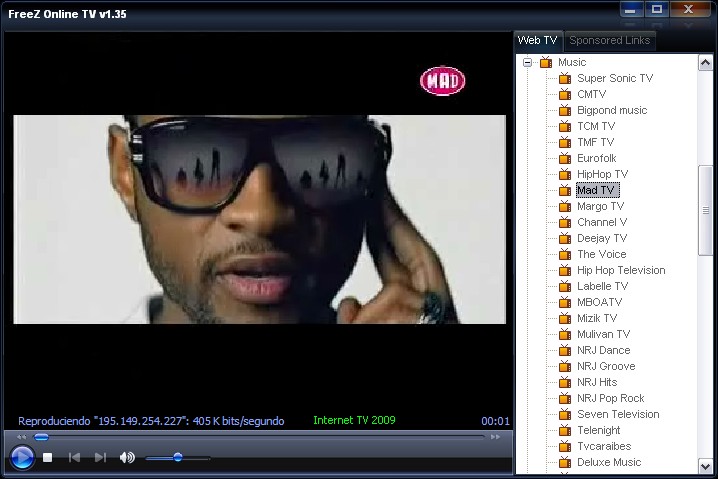Viewport: 718px width, 479px height.
Task: Select the highlighted Mad TV channel
Action: [598, 191]
